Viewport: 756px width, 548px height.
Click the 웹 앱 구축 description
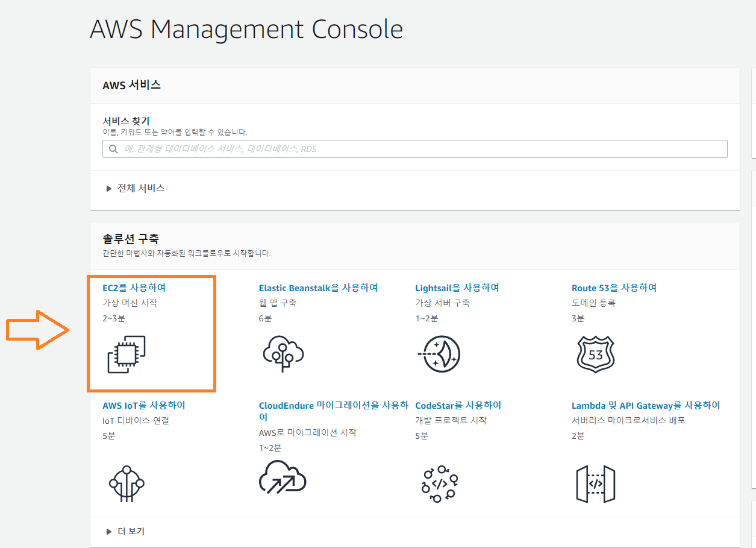click(x=278, y=303)
